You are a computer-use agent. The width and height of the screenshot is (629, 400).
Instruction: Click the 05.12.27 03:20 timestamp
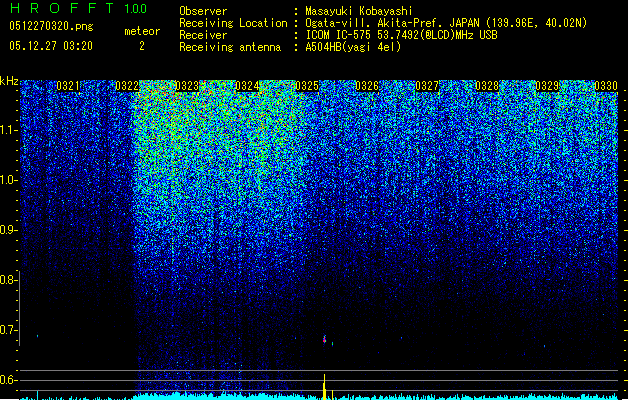click(x=51, y=46)
